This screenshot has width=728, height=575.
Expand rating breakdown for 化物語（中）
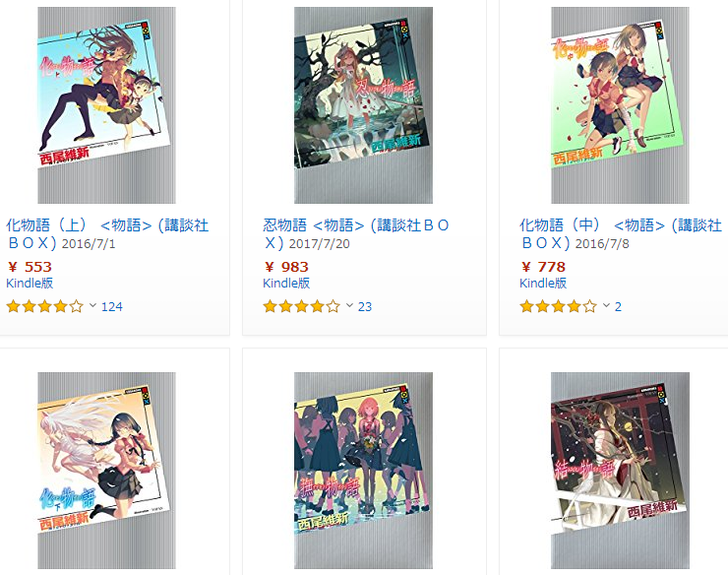(x=606, y=305)
